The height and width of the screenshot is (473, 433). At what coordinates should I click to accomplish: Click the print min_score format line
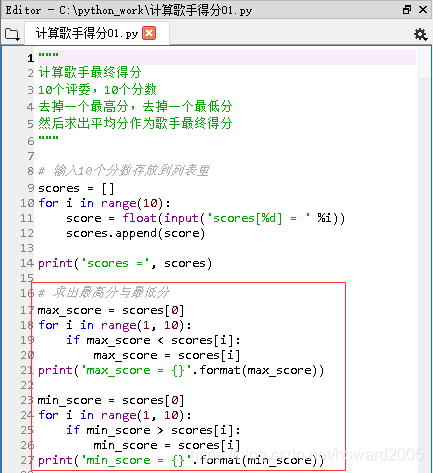coord(181,460)
